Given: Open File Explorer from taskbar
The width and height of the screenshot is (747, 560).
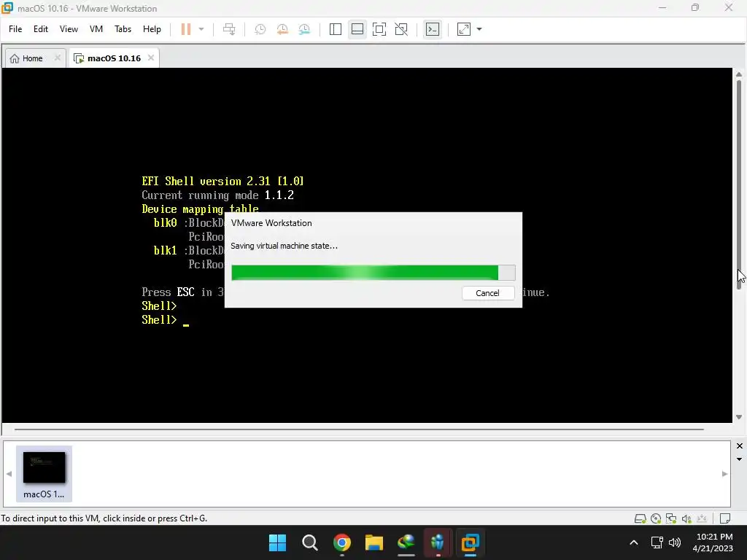Looking at the screenshot, I should (374, 542).
